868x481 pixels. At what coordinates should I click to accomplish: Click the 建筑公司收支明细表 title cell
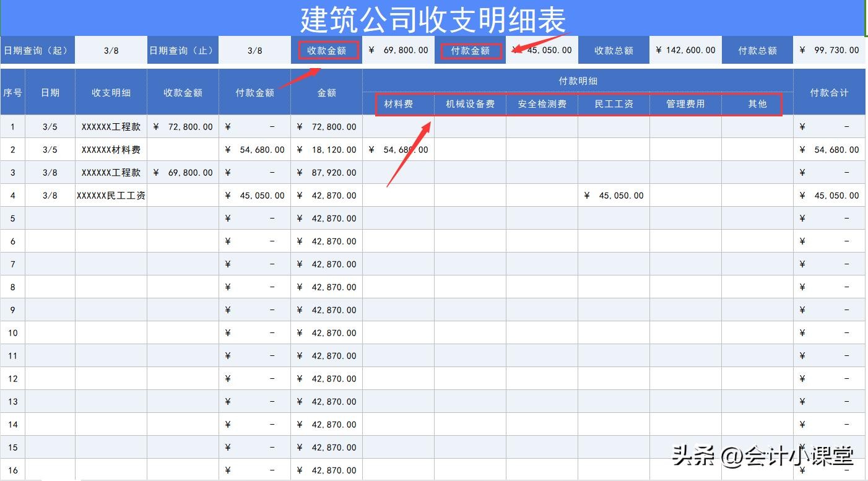433,19
